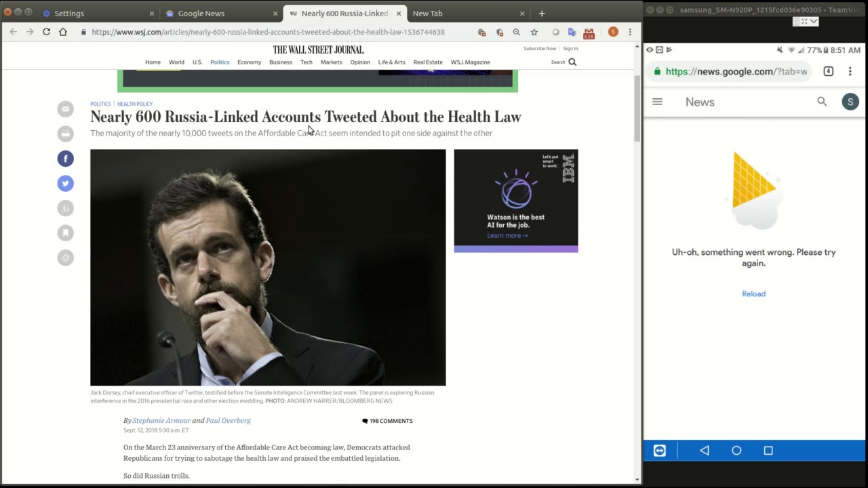Open the Google account avatar S on phone
This screenshot has height=488, width=868.
(850, 102)
